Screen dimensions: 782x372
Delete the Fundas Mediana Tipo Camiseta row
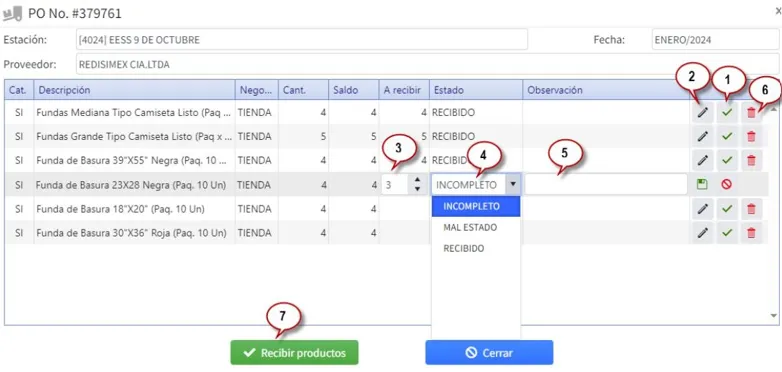(x=752, y=113)
